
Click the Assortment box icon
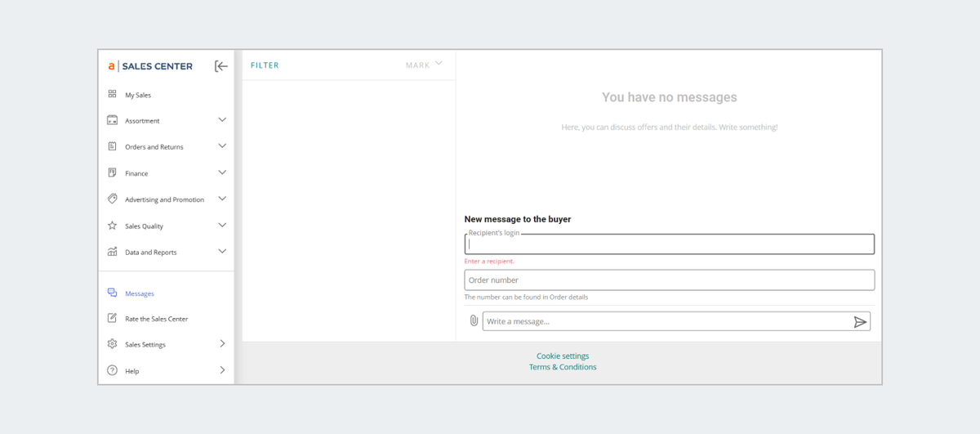tap(113, 120)
